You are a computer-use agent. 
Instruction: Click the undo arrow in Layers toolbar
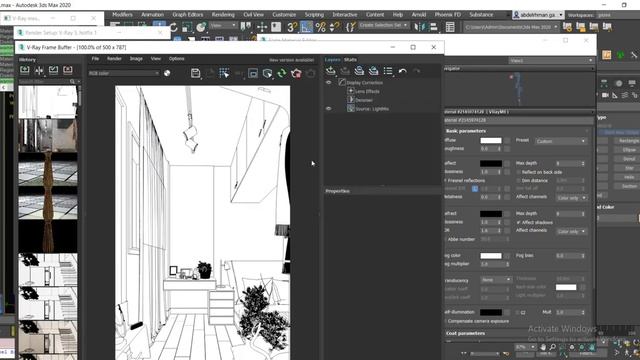[x=402, y=71]
